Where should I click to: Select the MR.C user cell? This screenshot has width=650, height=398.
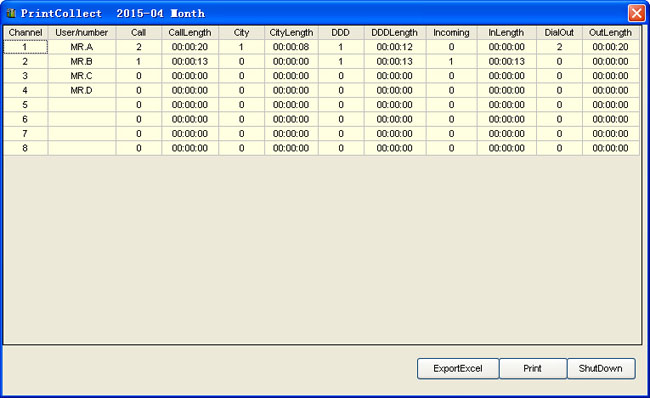tap(82, 76)
